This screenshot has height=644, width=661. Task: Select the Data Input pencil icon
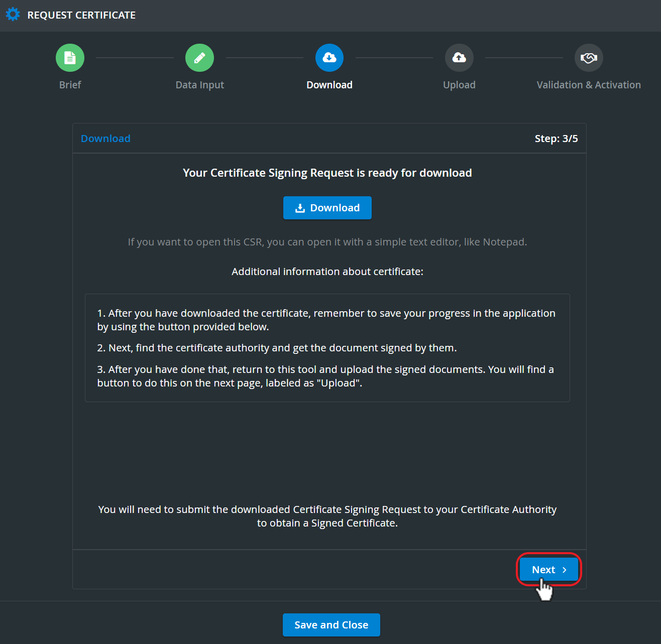pos(199,58)
